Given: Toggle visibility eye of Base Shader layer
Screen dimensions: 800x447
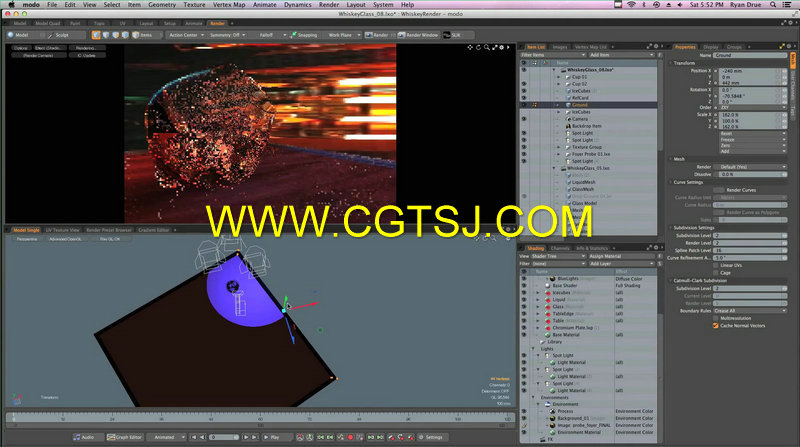Looking at the screenshot, I should (523, 286).
